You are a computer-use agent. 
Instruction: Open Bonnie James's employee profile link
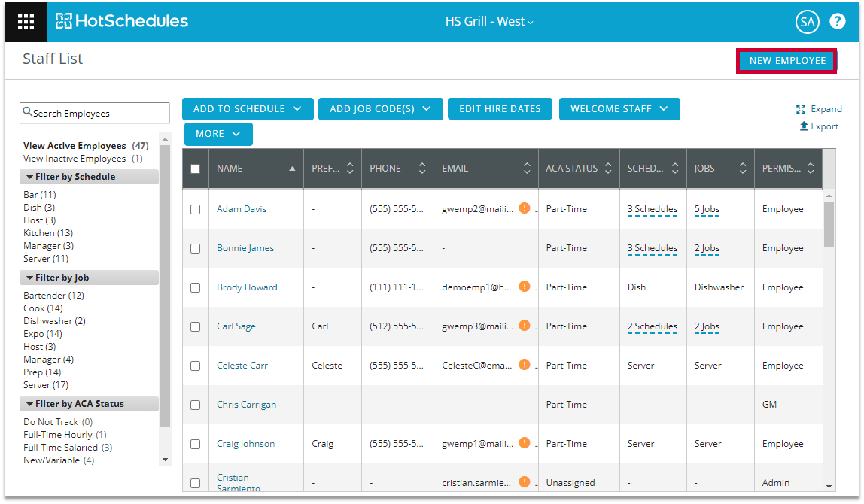(x=245, y=248)
